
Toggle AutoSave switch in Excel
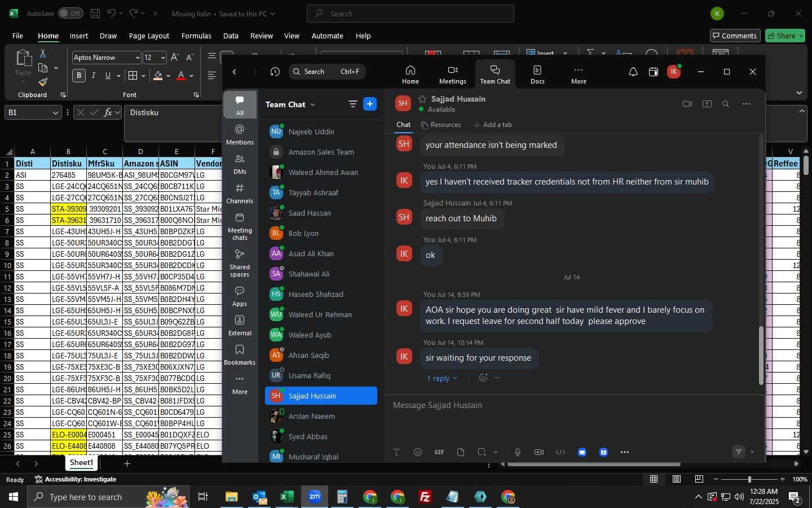pyautogui.click(x=70, y=13)
